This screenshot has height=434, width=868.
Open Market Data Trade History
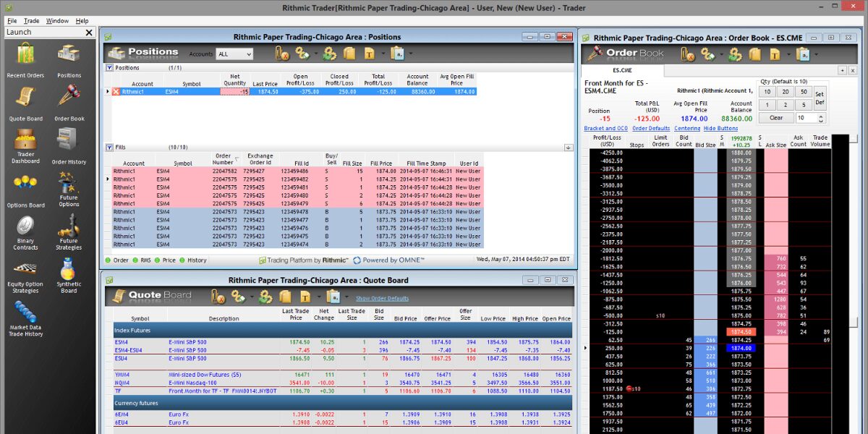tap(25, 319)
